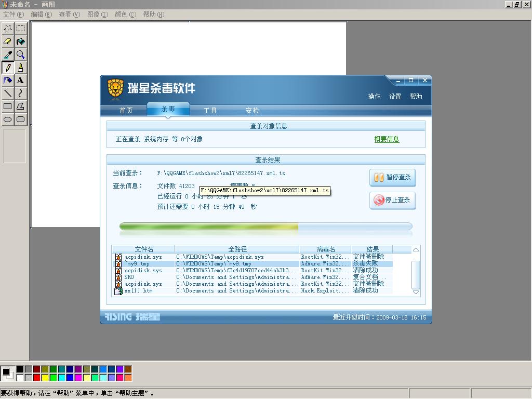Click the 暂停查杀 pause scan button

point(393,178)
